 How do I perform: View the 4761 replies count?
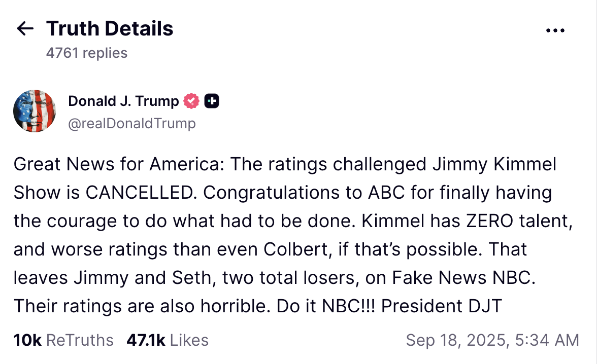86,53
